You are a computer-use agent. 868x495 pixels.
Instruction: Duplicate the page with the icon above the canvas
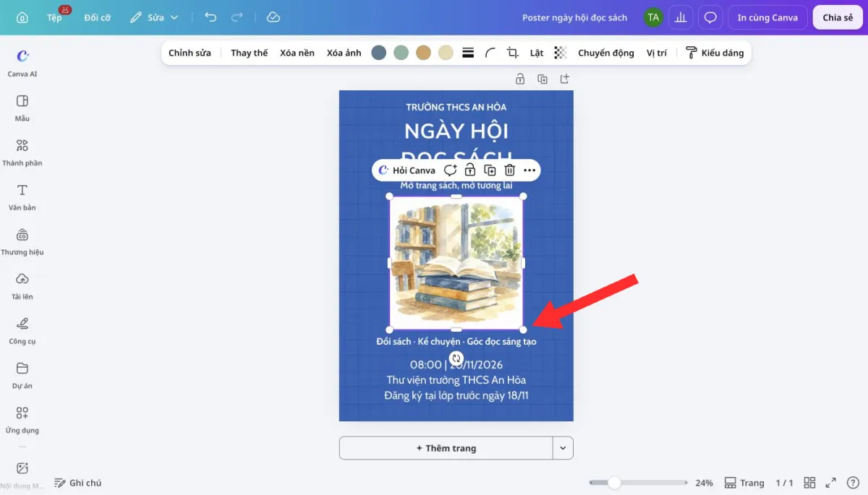point(542,79)
